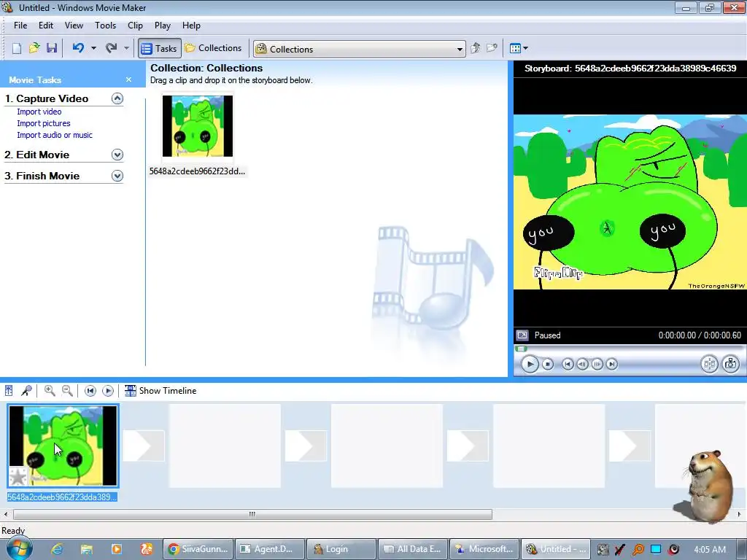747x560 pixels.
Task: Expand the Edit Movie section
Action: point(117,155)
